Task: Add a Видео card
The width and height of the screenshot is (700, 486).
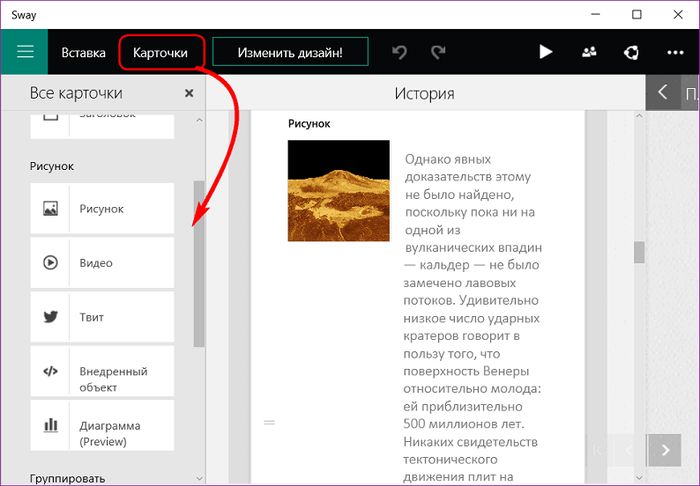Action: coord(102,263)
